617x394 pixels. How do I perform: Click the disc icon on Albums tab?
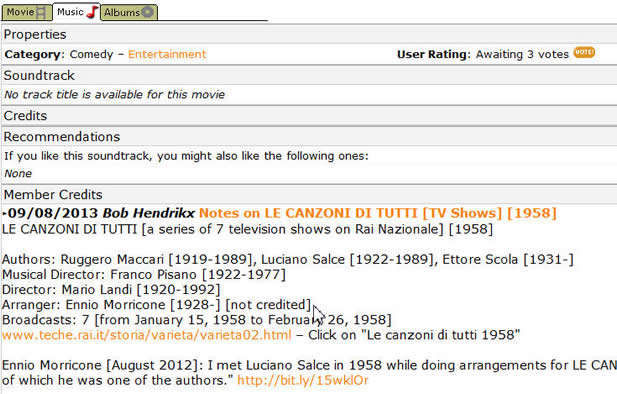pyautogui.click(x=148, y=12)
